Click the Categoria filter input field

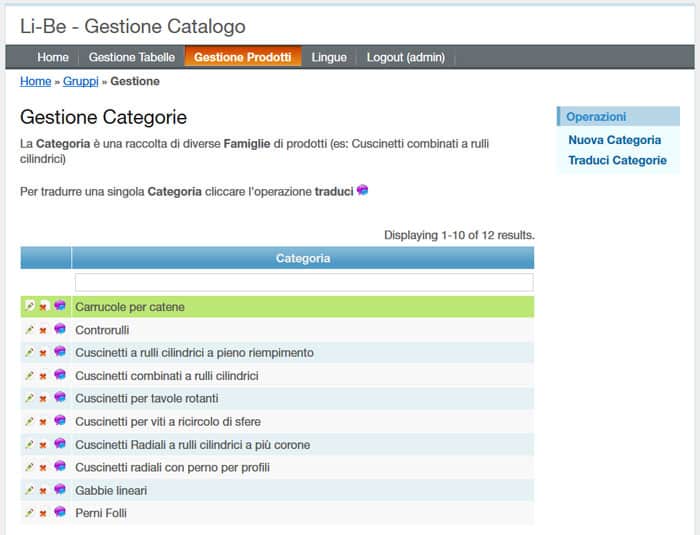click(303, 283)
